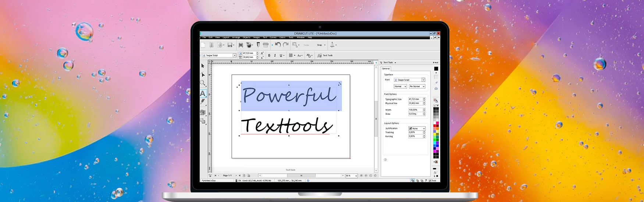Screen dimensions: 644x202
Task: Click the Undo arrow icon
Action: [x=278, y=45]
